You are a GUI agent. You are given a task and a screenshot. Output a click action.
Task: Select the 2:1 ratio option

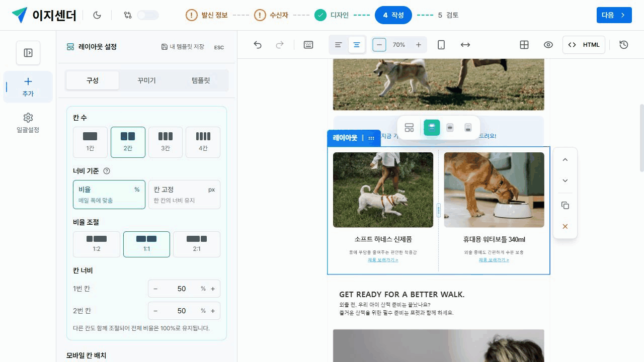tap(197, 244)
